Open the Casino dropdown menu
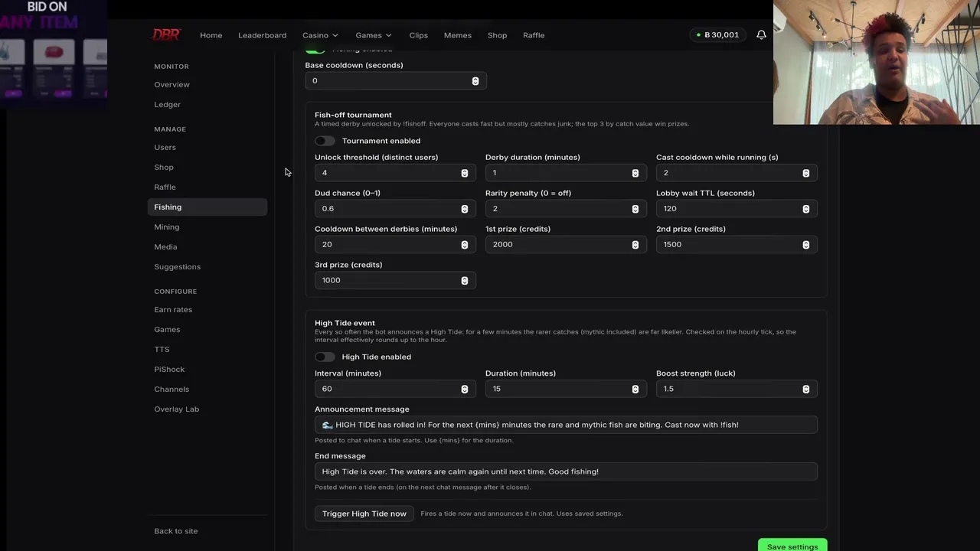The width and height of the screenshot is (980, 551). (320, 35)
